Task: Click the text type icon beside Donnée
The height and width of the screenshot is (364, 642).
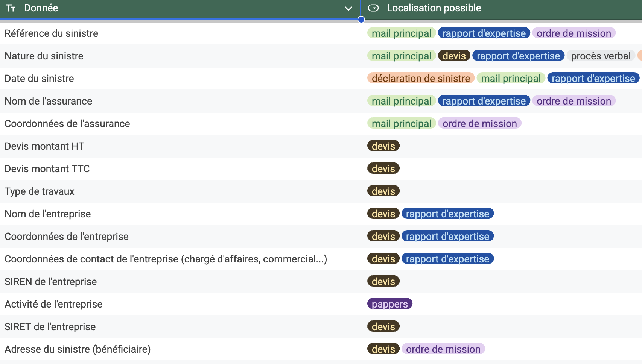Action: tap(11, 8)
